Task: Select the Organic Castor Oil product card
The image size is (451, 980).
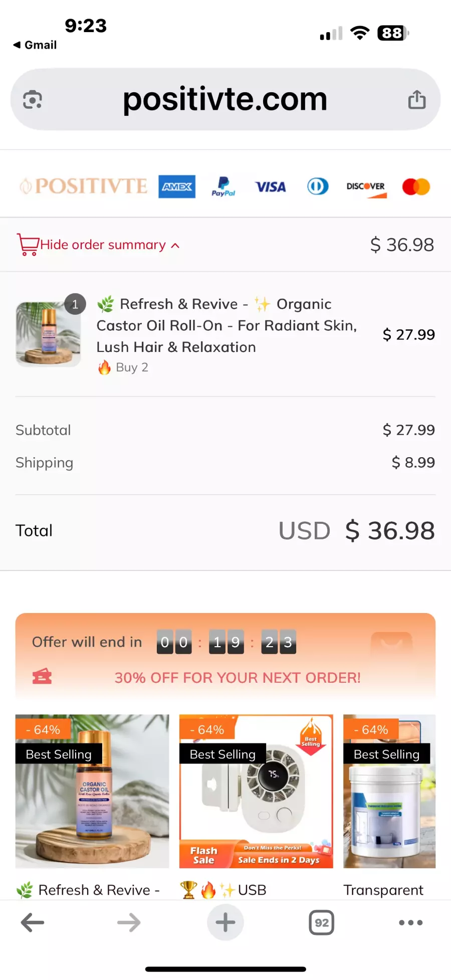Action: pyautogui.click(x=92, y=791)
